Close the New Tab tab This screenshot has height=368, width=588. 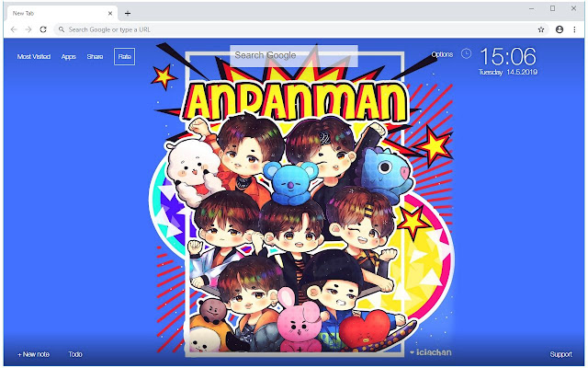(x=110, y=13)
